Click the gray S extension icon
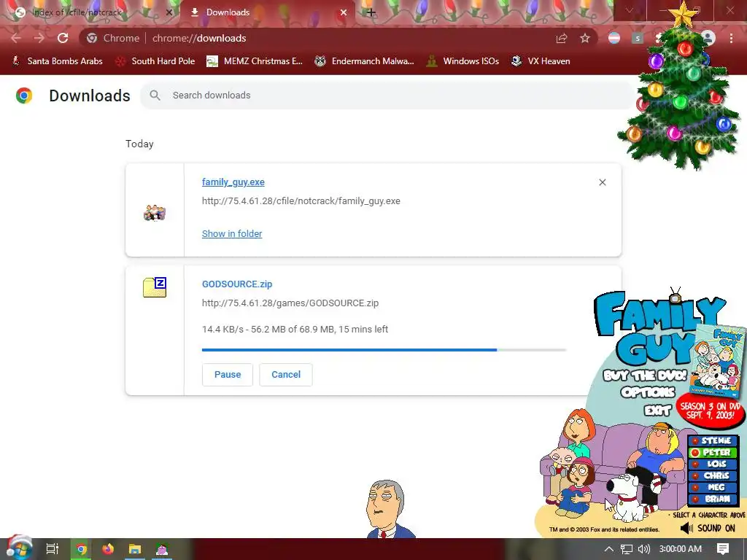Viewport: 747px width, 560px height. click(x=638, y=38)
